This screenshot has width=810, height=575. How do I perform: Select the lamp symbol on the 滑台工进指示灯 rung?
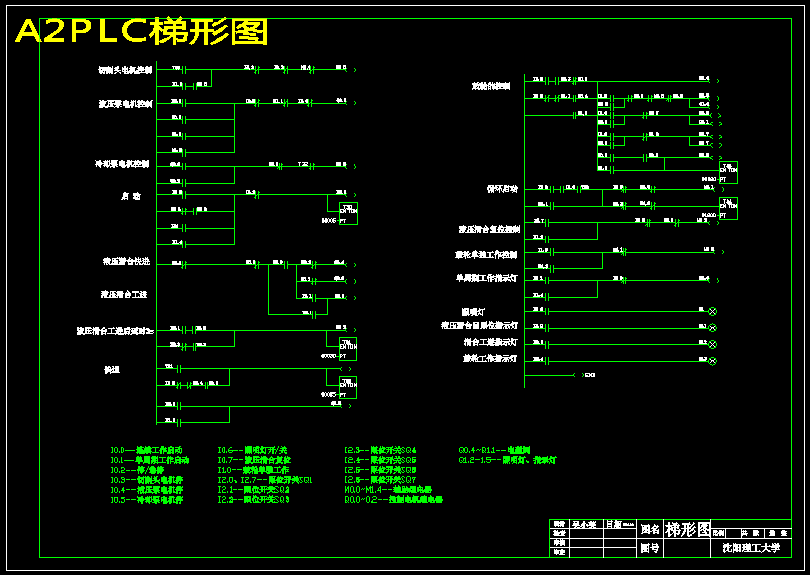point(712,345)
